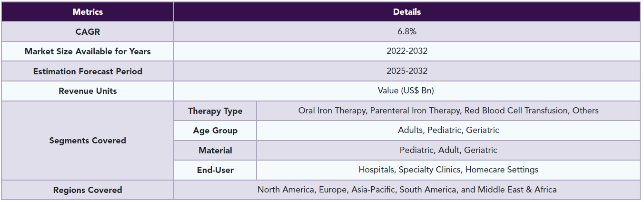Click the Oral Iron Therapy list cell
This screenshot has height=202, width=644.
[x=448, y=111]
